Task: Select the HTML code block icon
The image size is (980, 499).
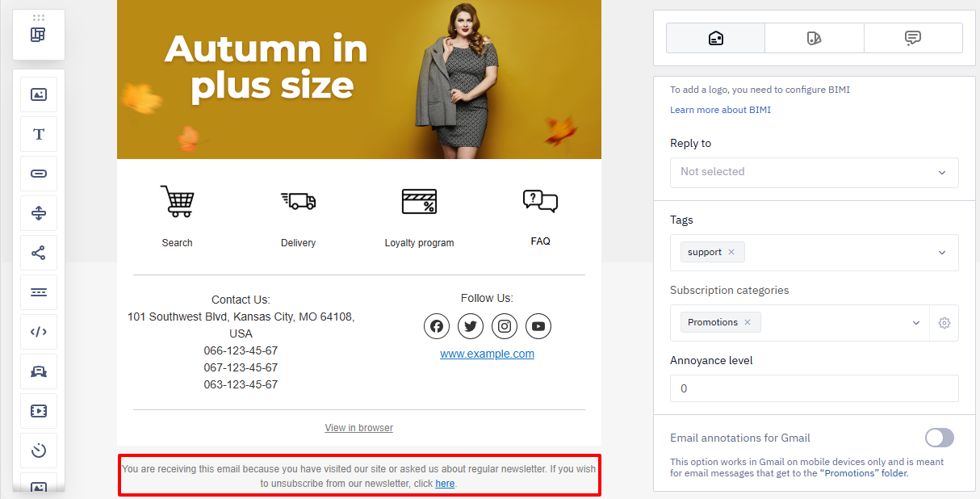Action: click(39, 332)
